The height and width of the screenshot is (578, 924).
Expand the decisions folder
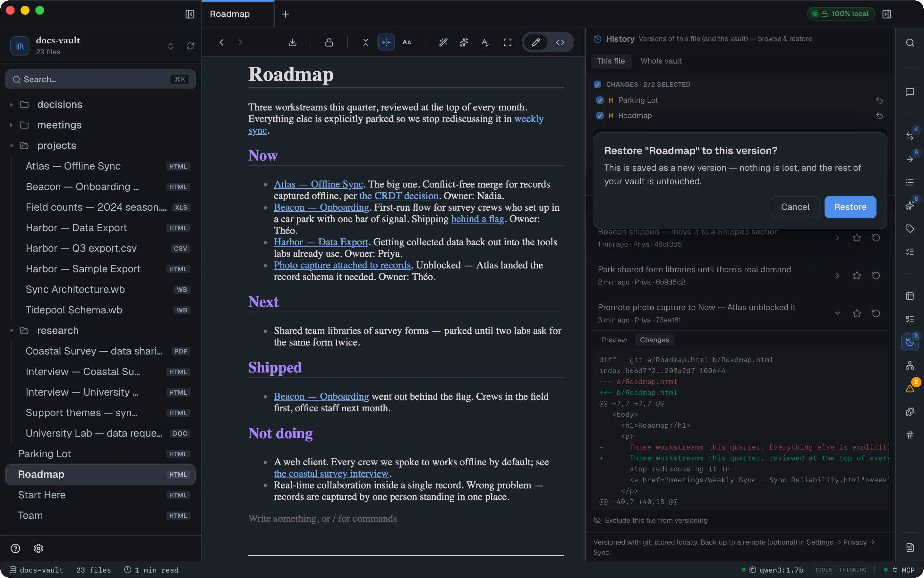click(12, 105)
